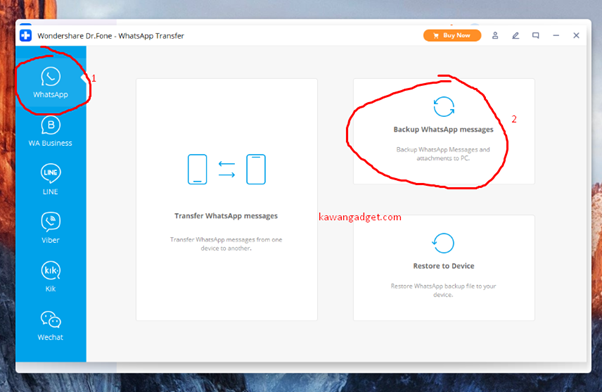The height and width of the screenshot is (392, 602).
Task: Click 'Backup WhatsApp Messages and attachments' description
Action: click(443, 154)
